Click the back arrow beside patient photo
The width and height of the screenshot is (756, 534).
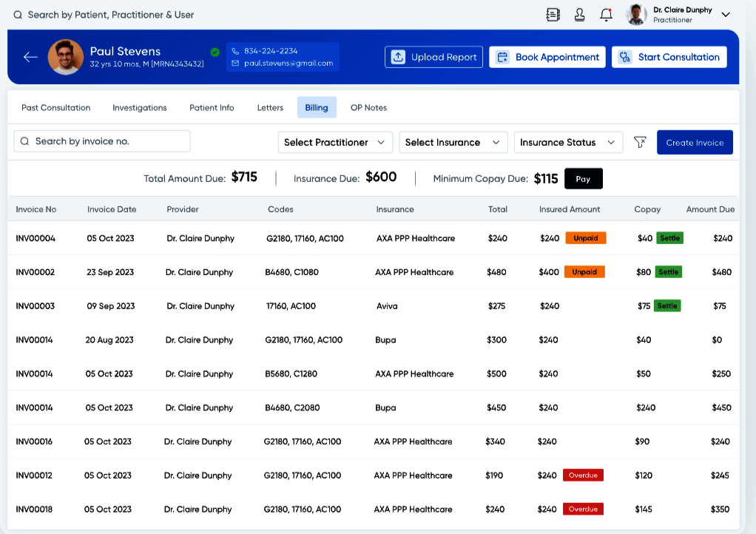(x=30, y=57)
